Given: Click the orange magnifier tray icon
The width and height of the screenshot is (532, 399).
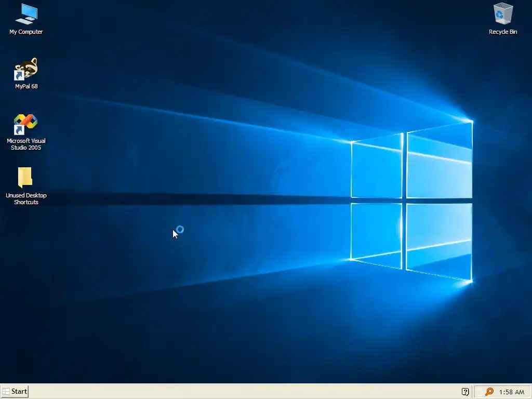Looking at the screenshot, I should click(489, 392).
